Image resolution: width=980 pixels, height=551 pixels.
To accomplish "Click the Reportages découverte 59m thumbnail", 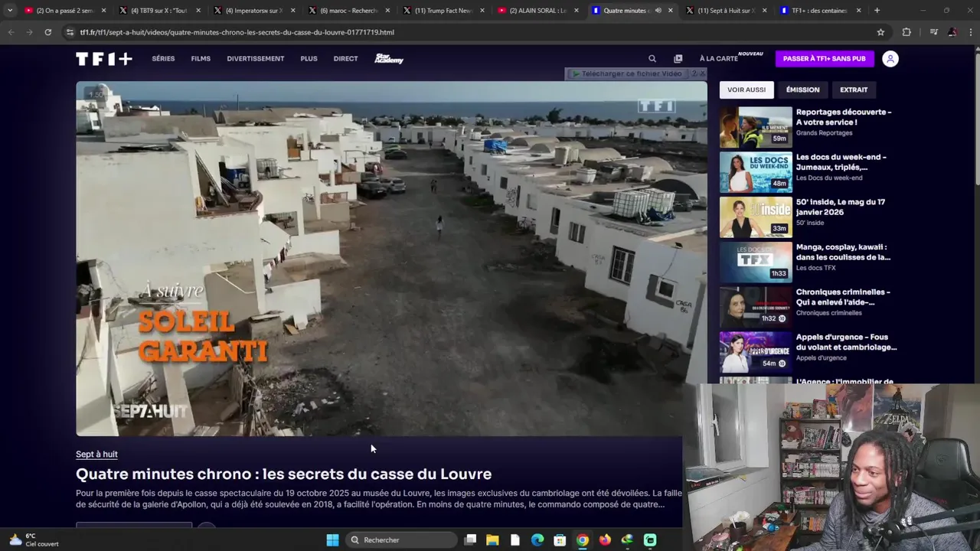I will pyautogui.click(x=756, y=127).
